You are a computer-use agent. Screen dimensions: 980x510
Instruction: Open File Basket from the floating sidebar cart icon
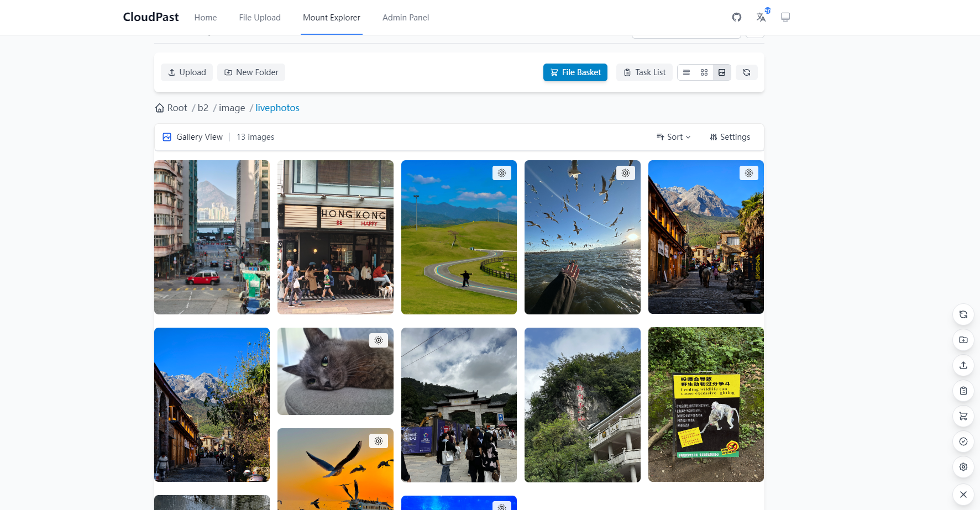pos(963,416)
